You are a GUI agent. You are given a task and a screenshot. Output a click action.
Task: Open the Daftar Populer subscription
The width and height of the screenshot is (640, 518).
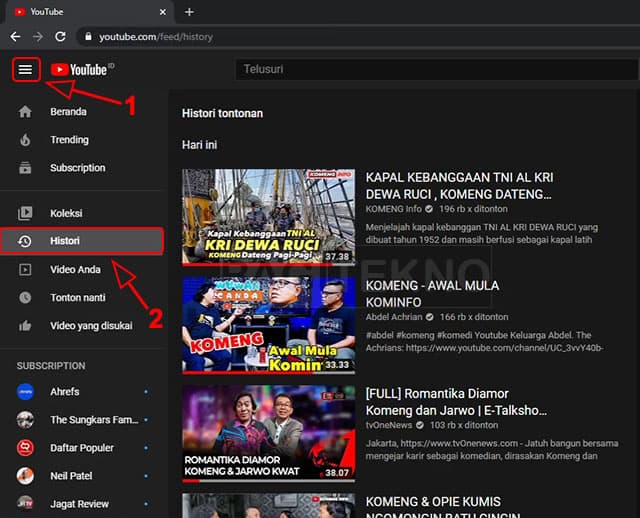pyautogui.click(x=84, y=448)
